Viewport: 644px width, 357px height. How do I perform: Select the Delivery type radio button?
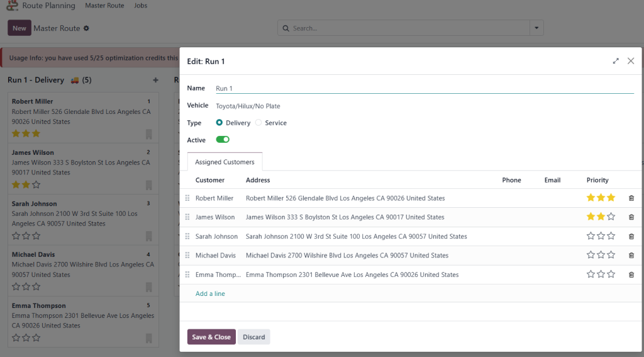(x=219, y=123)
